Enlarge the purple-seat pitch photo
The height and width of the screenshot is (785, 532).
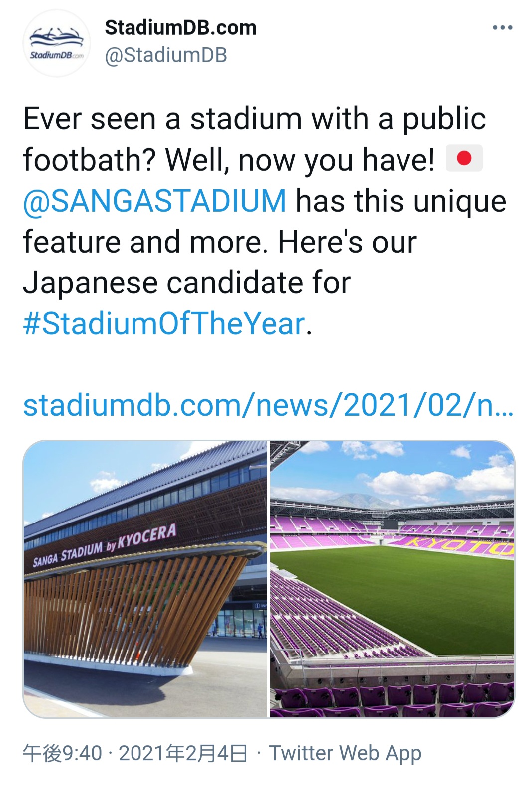click(393, 579)
